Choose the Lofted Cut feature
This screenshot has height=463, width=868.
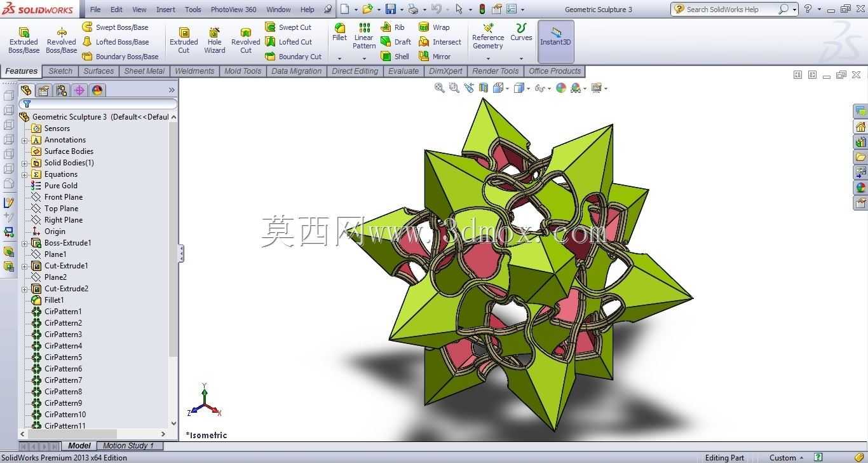(x=288, y=42)
